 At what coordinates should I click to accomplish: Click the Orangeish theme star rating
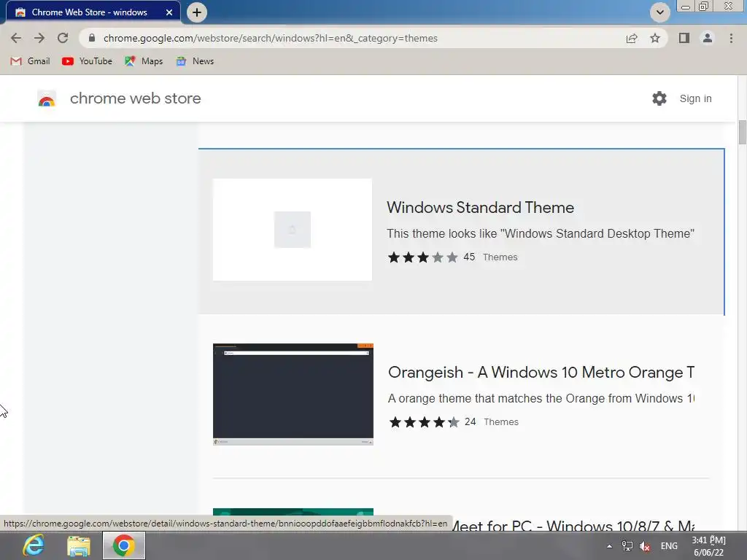point(424,422)
